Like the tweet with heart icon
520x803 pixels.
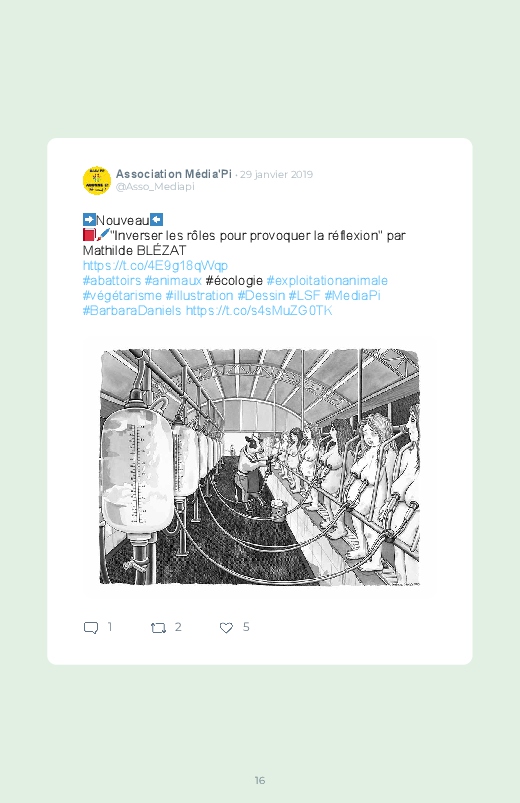tap(226, 627)
